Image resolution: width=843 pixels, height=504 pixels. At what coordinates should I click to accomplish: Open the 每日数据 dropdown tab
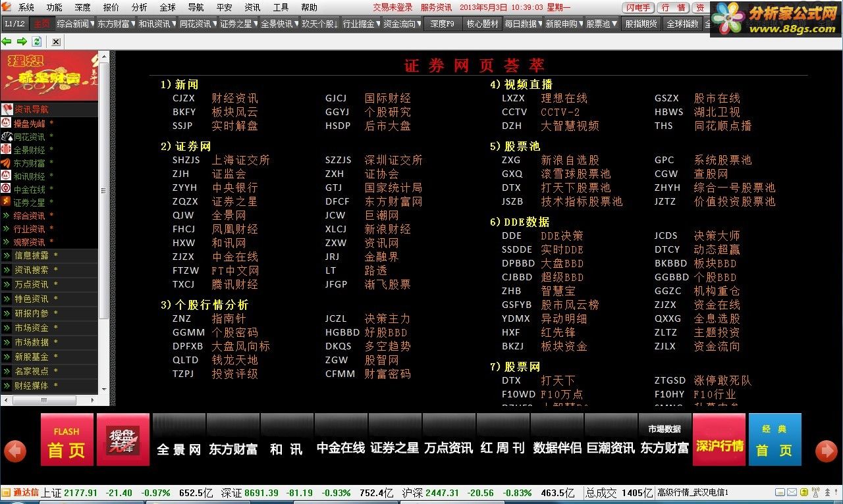[x=523, y=24]
